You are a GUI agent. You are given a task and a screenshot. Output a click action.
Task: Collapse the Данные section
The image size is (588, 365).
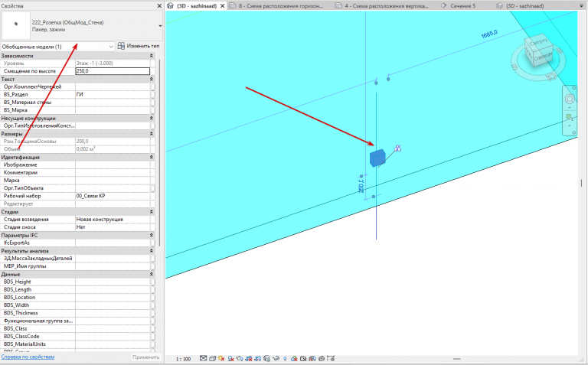point(152,274)
